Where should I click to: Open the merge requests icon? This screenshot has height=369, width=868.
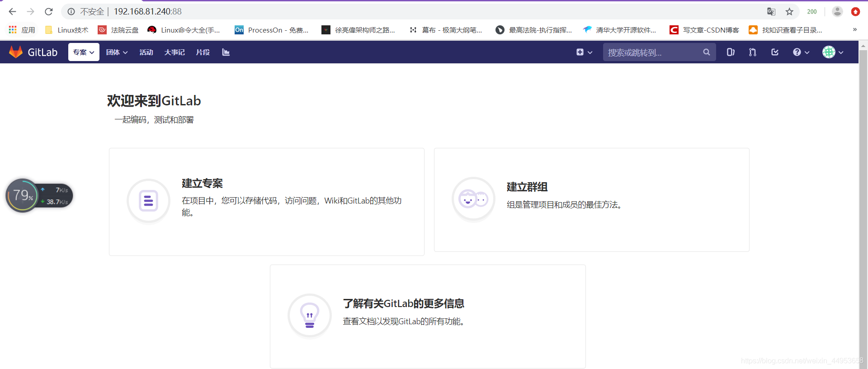[752, 52]
